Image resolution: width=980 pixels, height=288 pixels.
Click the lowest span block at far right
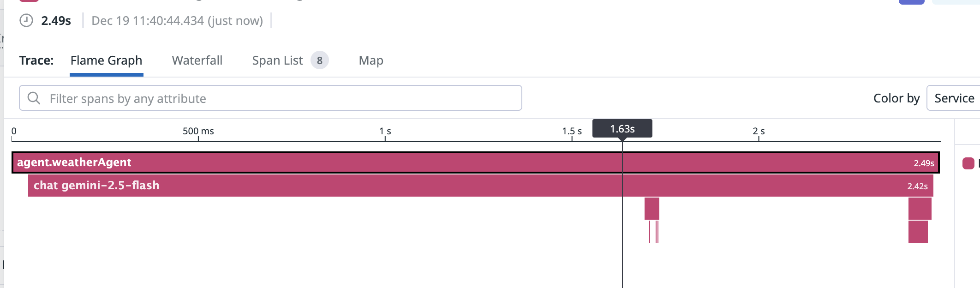[x=918, y=232]
